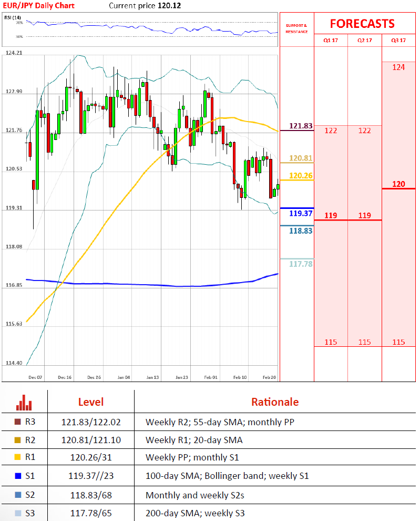This screenshot has width=420, height=521.
Task: Click the Rationale column header
Action: point(275,402)
